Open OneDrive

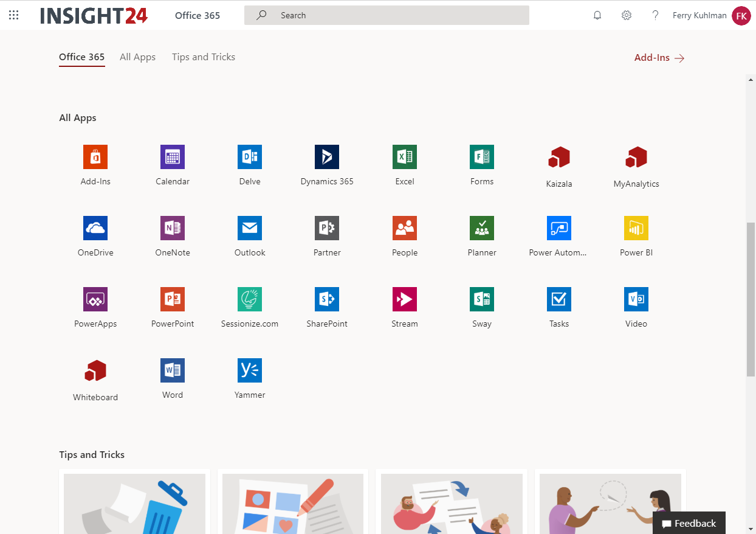pyautogui.click(x=95, y=228)
